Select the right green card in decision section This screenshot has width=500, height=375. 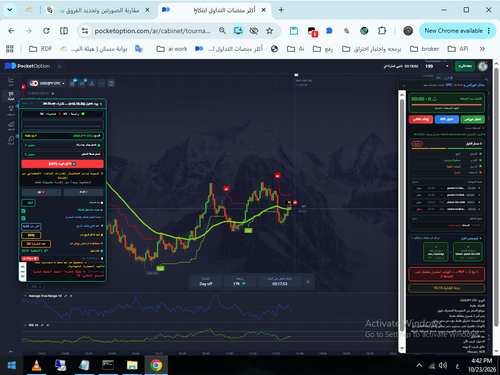[468, 252]
